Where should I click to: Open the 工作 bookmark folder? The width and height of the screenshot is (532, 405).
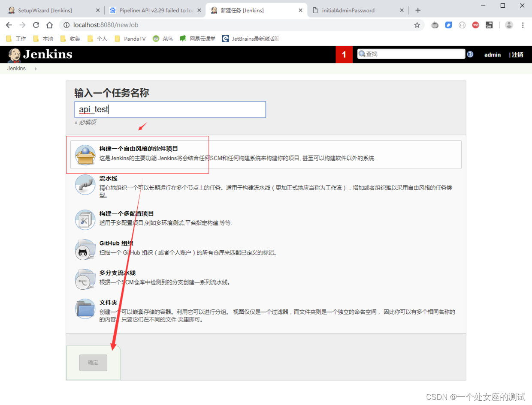[16, 39]
